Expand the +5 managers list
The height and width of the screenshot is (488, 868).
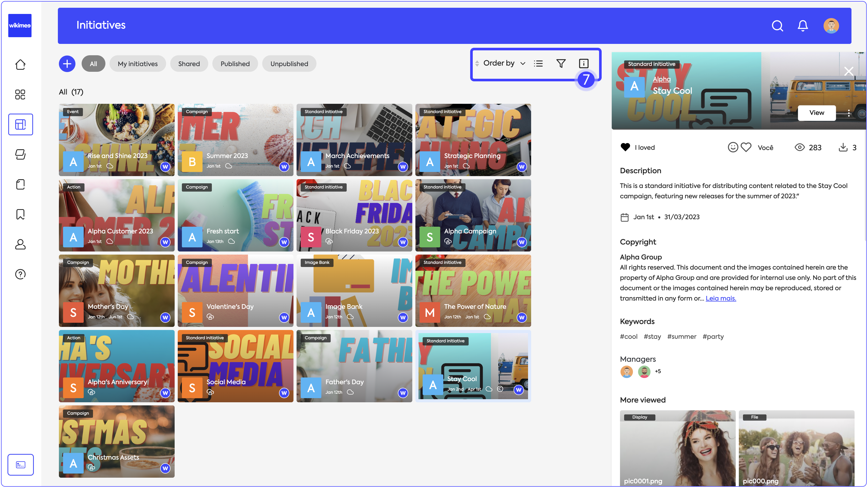(657, 371)
